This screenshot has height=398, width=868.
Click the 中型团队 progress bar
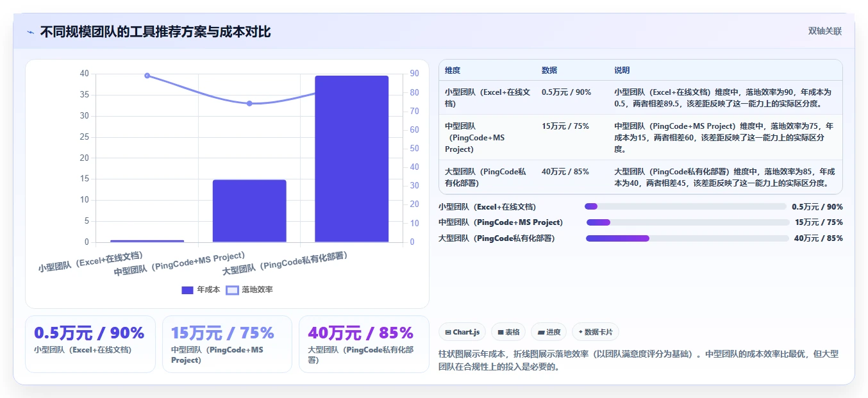tap(688, 222)
